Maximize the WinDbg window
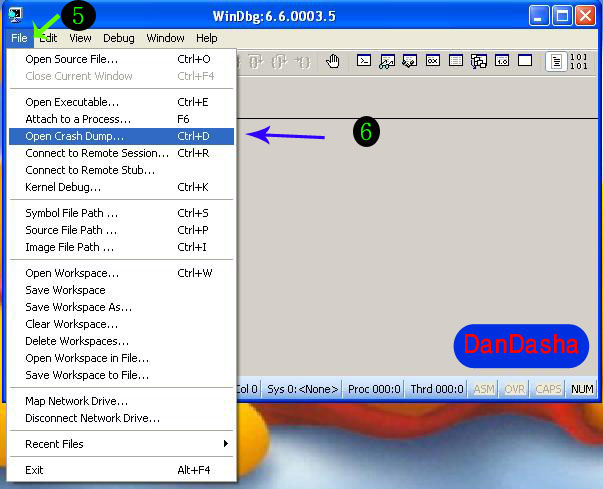 [x=562, y=16]
